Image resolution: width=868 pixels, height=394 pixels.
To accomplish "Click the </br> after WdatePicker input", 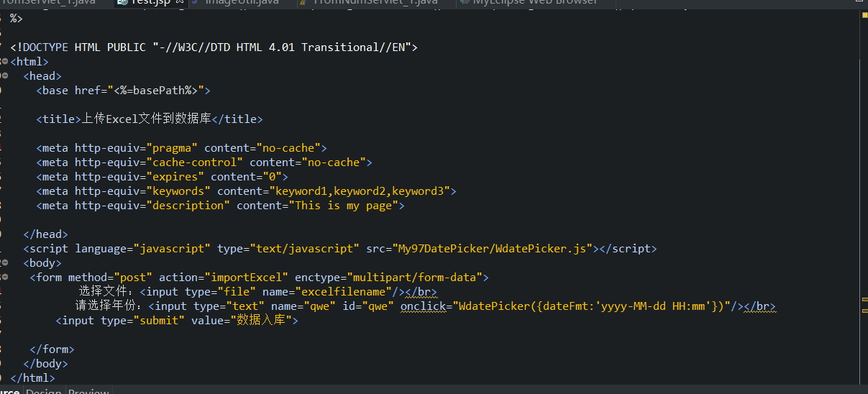I will pos(760,306).
